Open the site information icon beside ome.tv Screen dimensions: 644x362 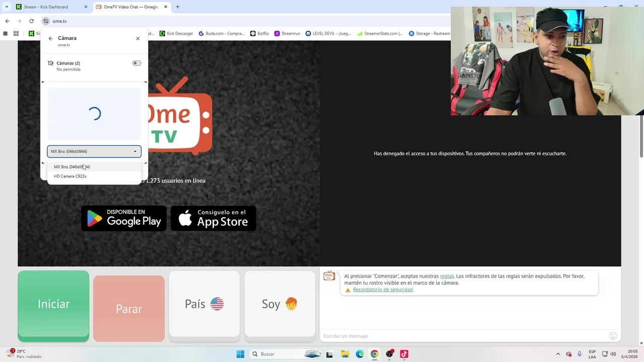click(x=46, y=21)
